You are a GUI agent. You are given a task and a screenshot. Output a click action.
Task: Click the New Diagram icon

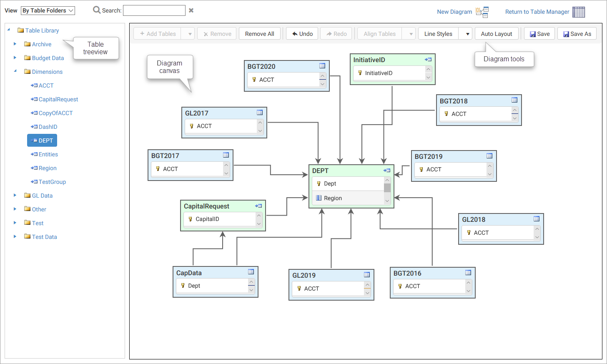click(x=482, y=11)
